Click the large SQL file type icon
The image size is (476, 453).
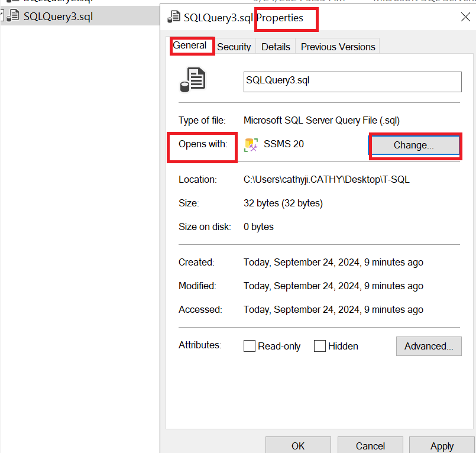[193, 80]
